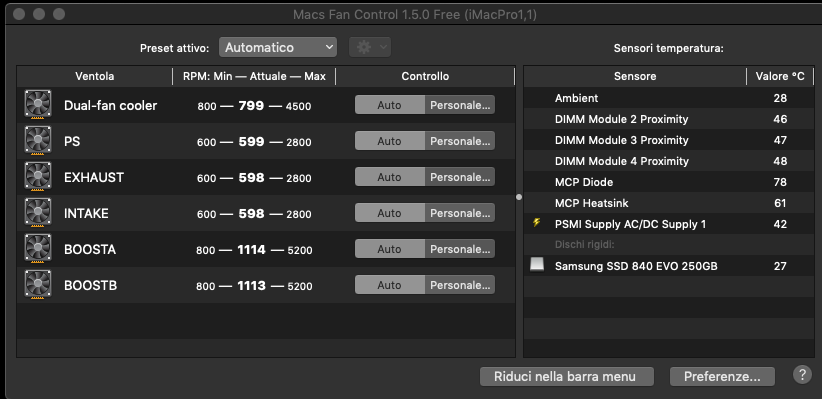The width and height of the screenshot is (822, 399).
Task: Click the Dischi rigidi section label
Action: point(585,245)
